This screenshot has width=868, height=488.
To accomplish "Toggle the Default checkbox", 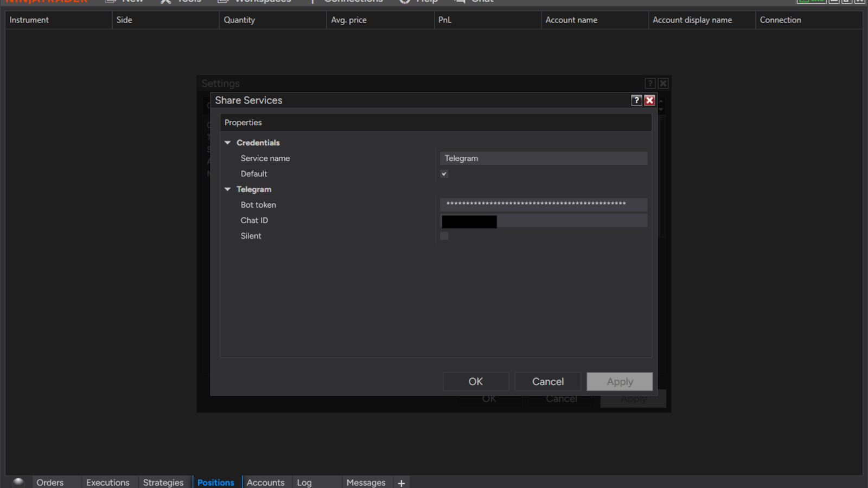I will click(444, 174).
